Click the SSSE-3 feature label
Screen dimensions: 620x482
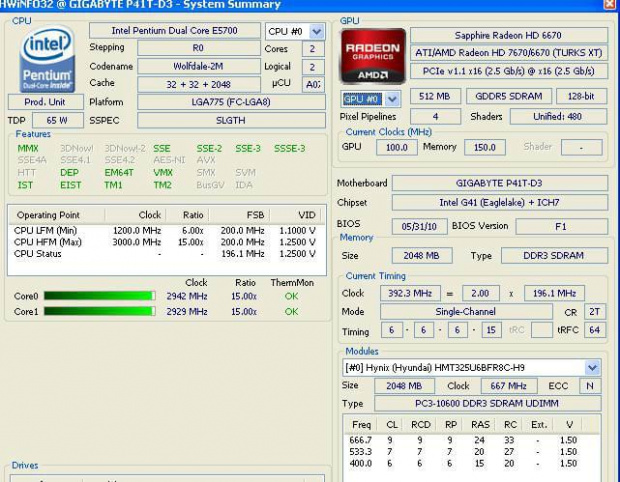tap(289, 149)
